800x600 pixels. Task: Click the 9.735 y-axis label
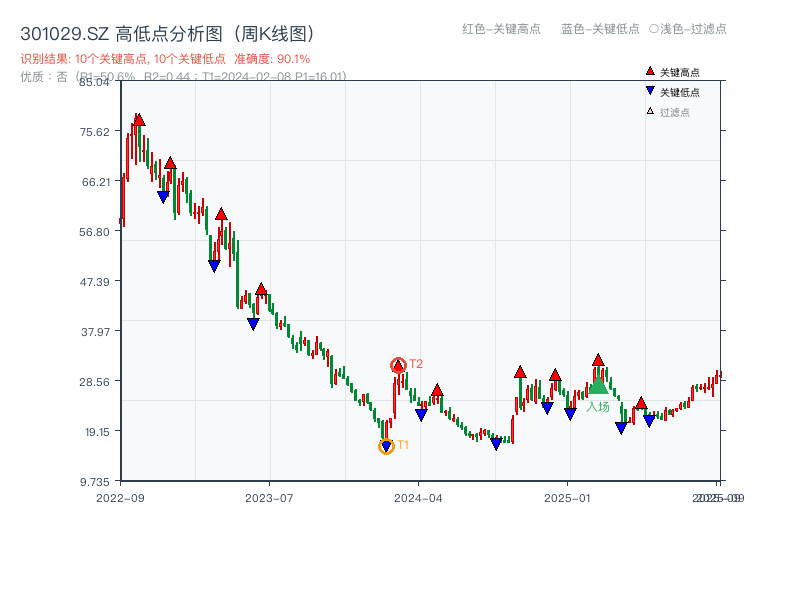tap(95, 482)
